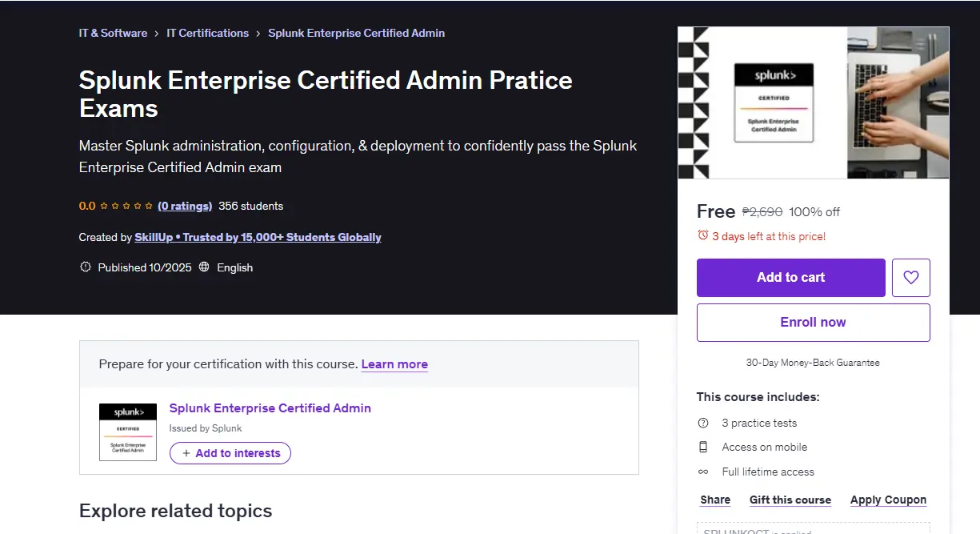Click 3 days left at this price text
This screenshot has width=980, height=534.
(x=769, y=236)
